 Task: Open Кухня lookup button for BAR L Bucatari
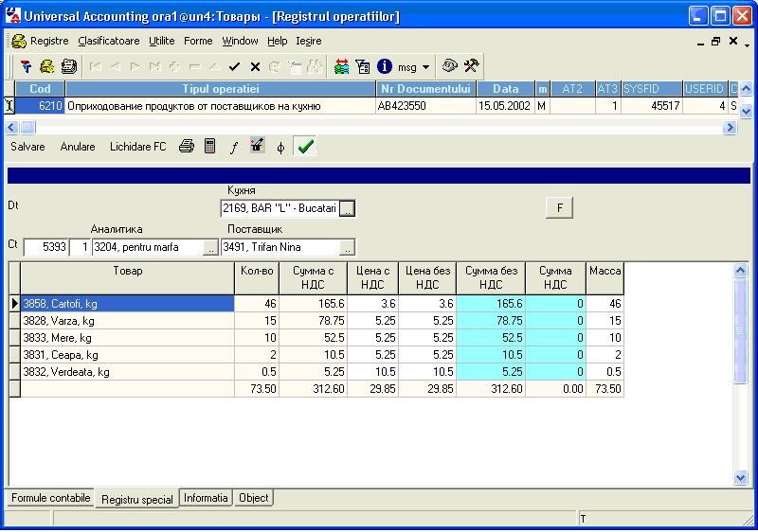click(x=347, y=208)
